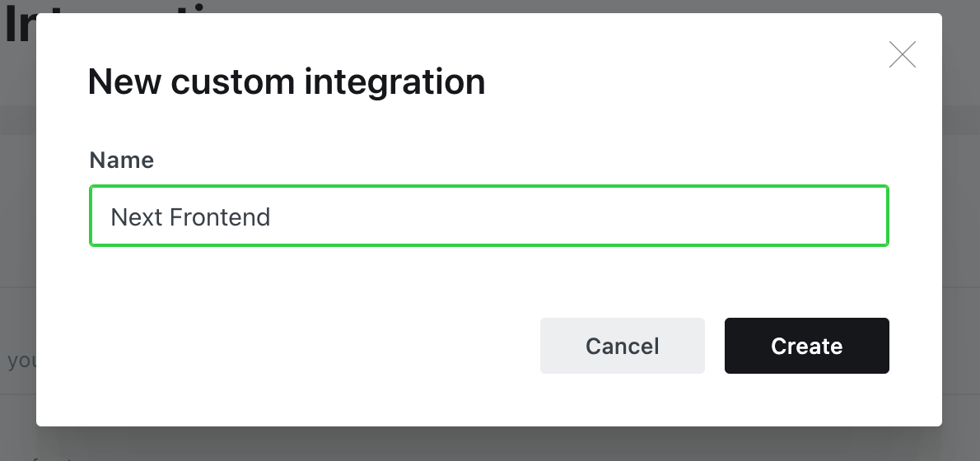
Task: Select the New custom integration heading
Action: click(287, 81)
